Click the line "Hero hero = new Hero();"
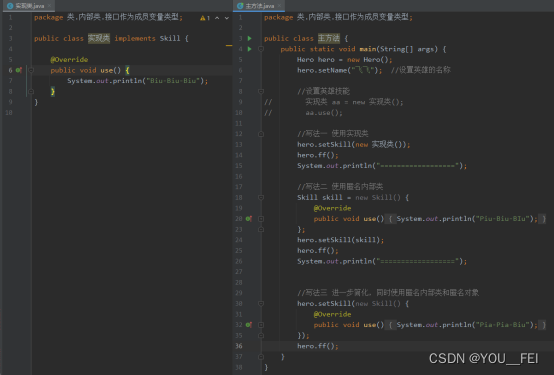 [x=344, y=59]
